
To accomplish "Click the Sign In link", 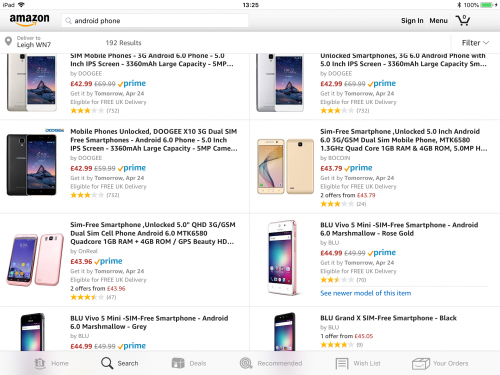I will (412, 21).
